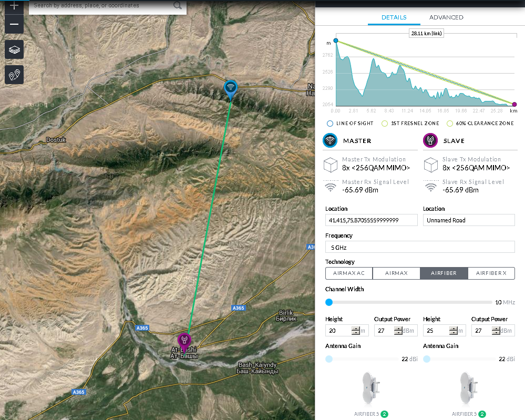Select the purple slave pin on map
Viewport: 525px width, 420px height.
point(184,340)
